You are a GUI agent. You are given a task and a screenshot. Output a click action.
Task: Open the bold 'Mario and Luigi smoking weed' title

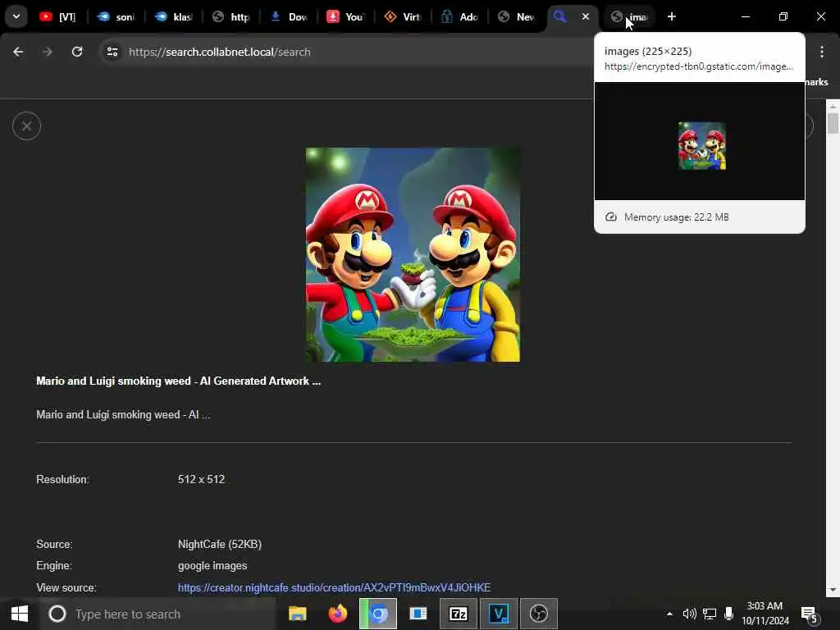pos(178,381)
